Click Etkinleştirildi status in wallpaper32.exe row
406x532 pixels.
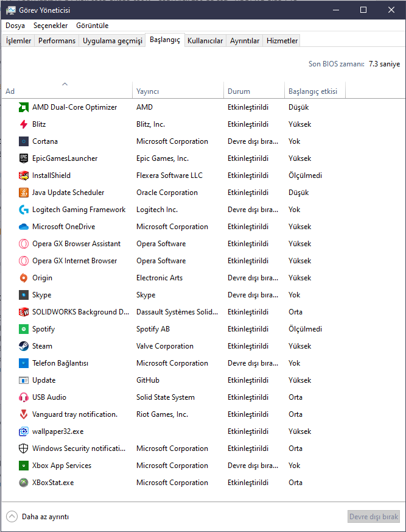tap(248, 431)
